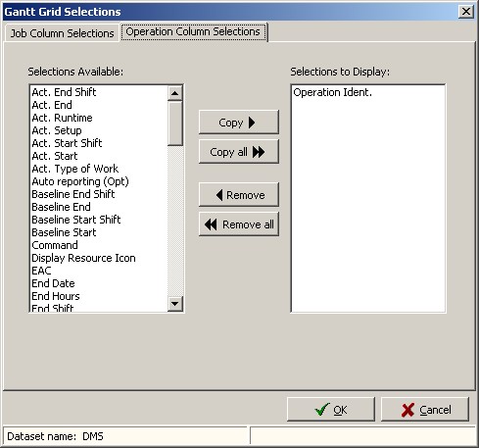Click Remove all double-arrow button
This screenshot has height=448, width=479.
point(239,224)
